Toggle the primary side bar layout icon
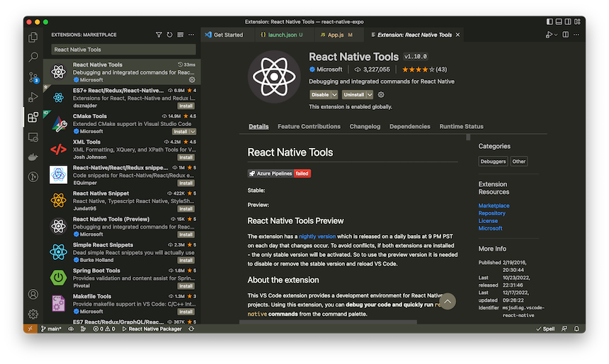Image resolution: width=609 pixels, height=364 pixels. coord(550,22)
